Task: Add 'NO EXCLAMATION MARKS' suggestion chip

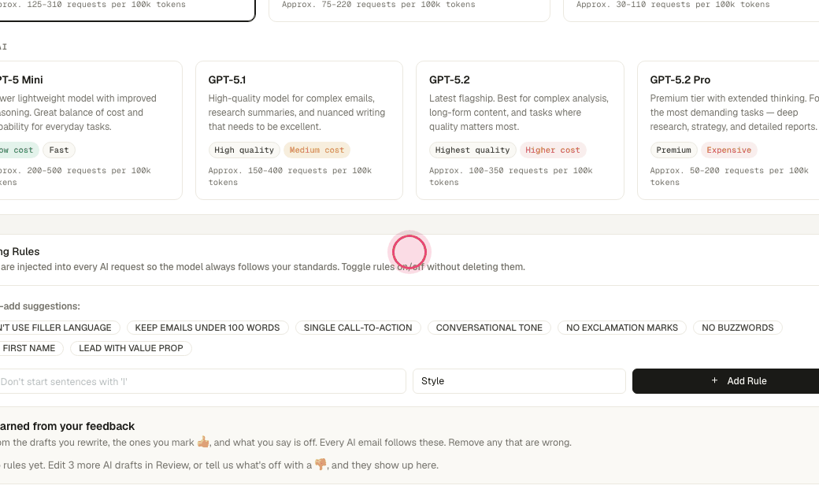Action: coord(621,328)
